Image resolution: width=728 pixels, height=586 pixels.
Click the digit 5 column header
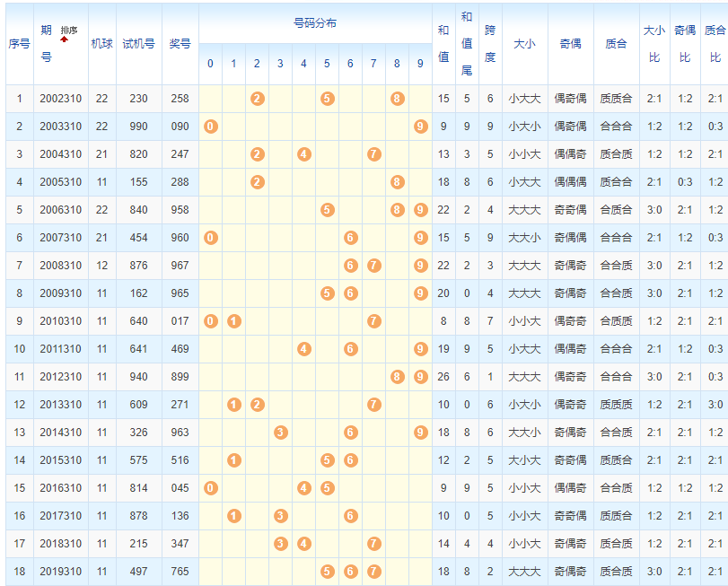[x=328, y=64]
